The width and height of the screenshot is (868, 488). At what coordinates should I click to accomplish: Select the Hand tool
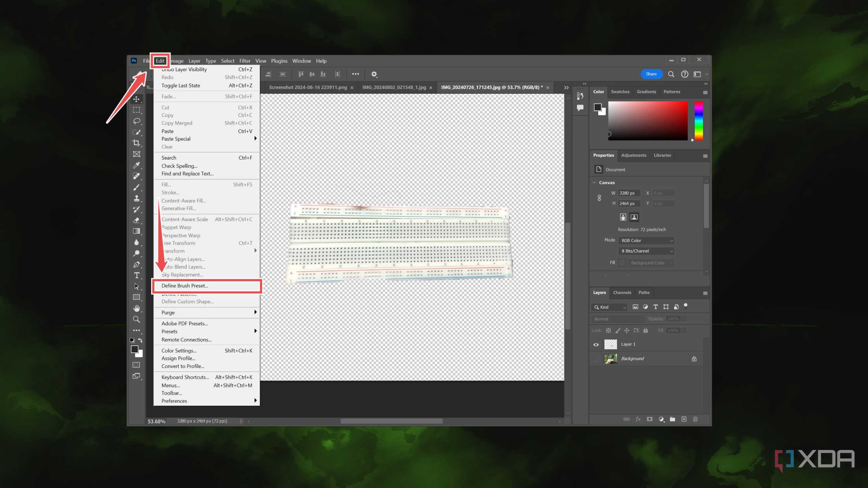click(x=136, y=308)
